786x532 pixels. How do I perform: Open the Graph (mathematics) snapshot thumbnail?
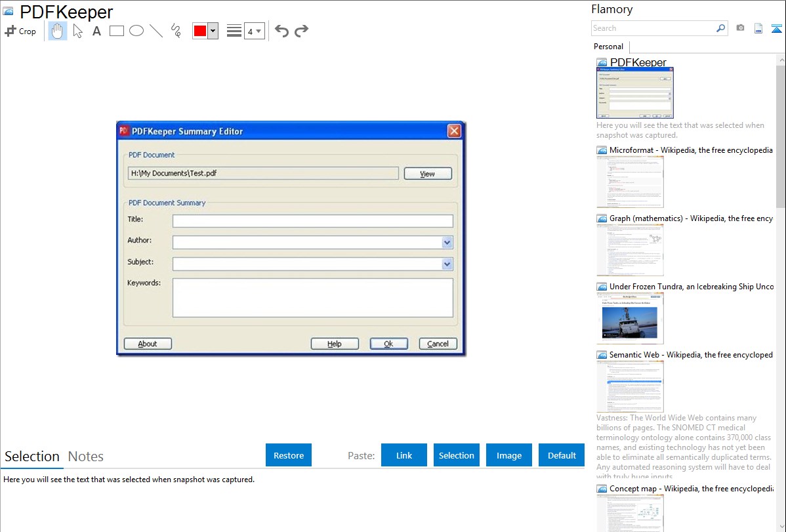630,250
